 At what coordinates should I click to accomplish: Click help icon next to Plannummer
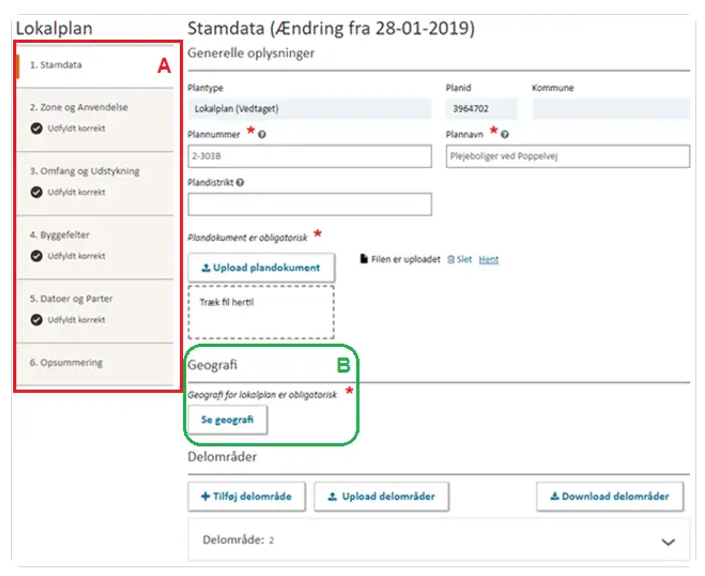(262, 134)
